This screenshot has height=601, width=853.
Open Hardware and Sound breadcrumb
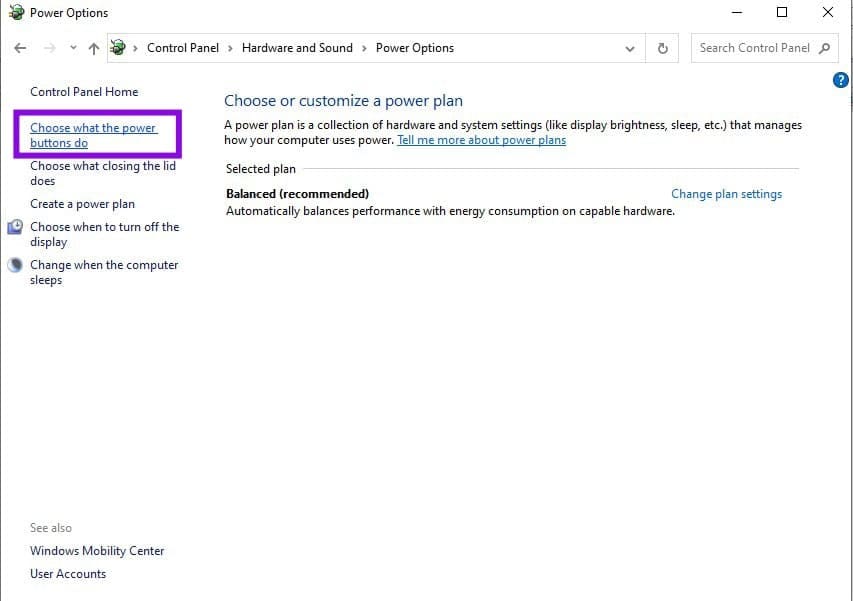coord(297,48)
